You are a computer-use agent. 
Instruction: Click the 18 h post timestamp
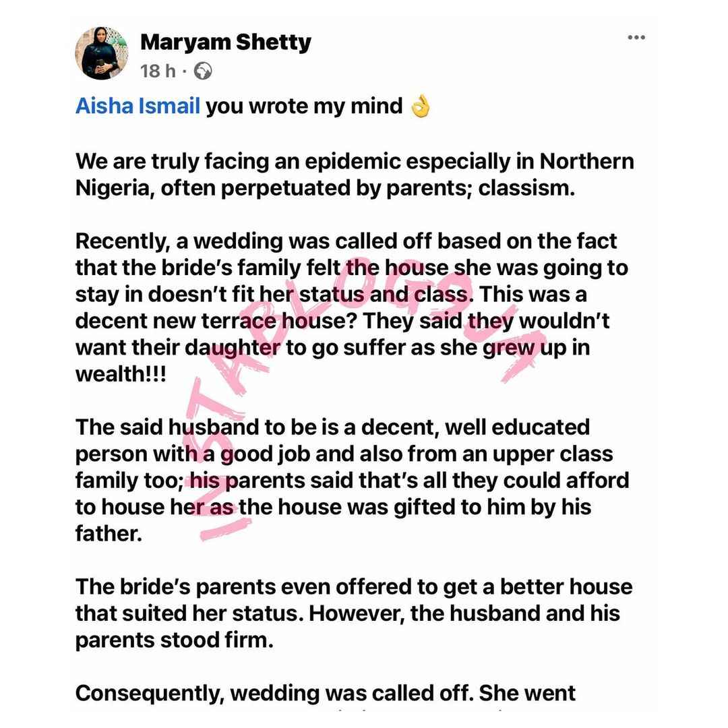click(158, 71)
